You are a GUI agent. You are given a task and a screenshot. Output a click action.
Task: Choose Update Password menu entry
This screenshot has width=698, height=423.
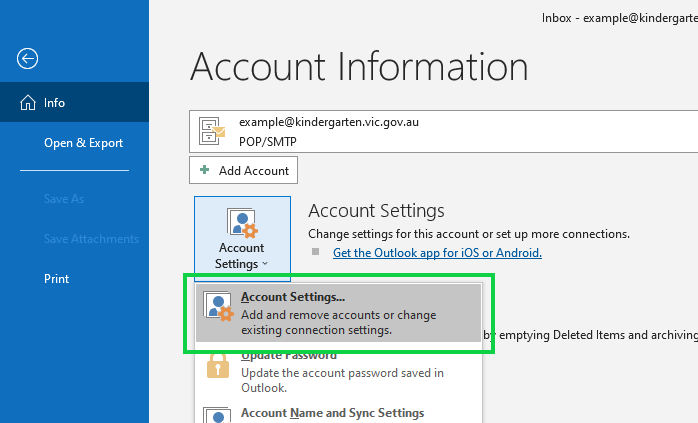pos(338,373)
